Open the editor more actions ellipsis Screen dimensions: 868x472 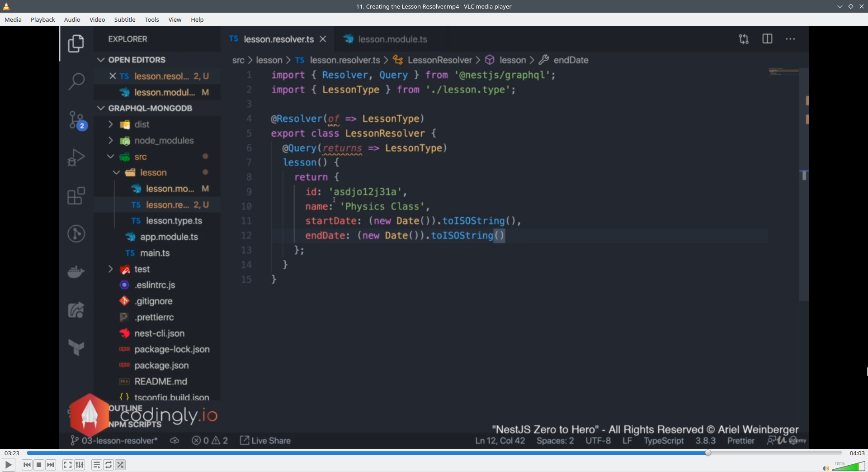coord(790,39)
